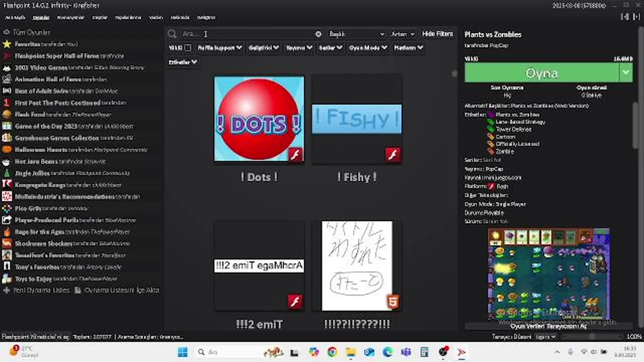
Task: Click Flash badge on Dots thumbnail
Action: coord(295,154)
